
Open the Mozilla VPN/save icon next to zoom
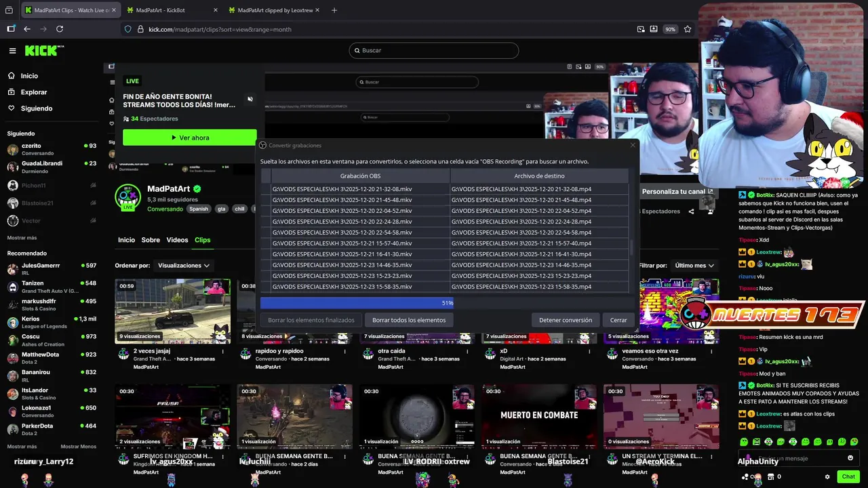pos(654,29)
